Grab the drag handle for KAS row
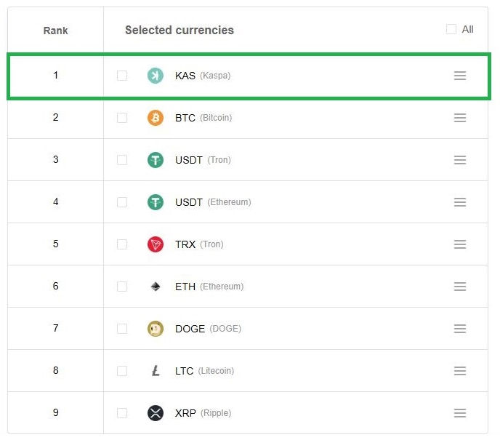Viewport: 500px width, 448px height. click(x=460, y=76)
